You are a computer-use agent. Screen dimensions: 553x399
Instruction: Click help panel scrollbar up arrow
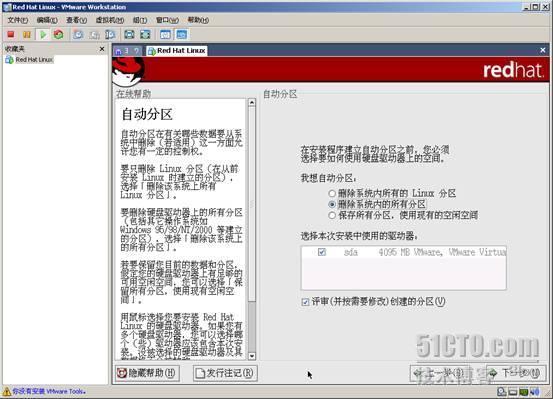pos(252,103)
